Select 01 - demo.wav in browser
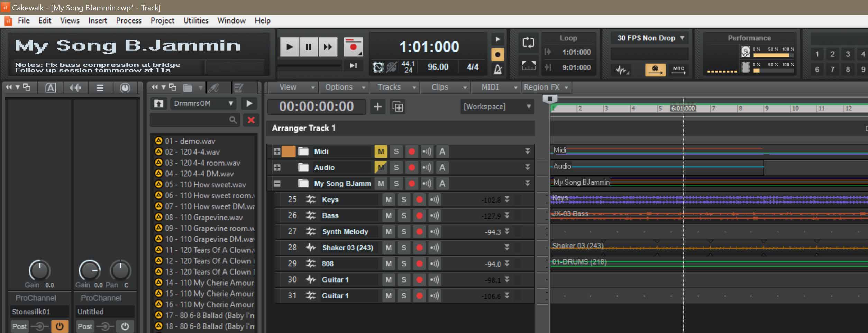This screenshot has height=333, width=868. click(190, 141)
